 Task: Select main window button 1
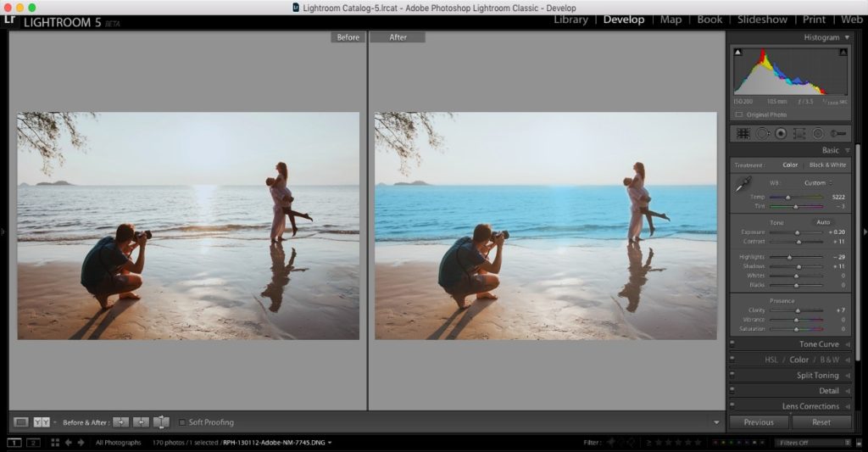pyautogui.click(x=14, y=443)
